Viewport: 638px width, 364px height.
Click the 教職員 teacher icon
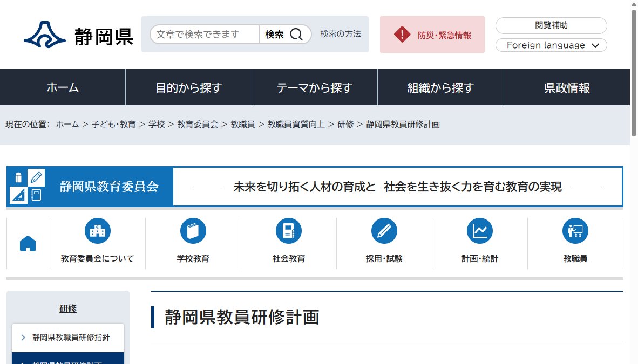[x=575, y=231]
